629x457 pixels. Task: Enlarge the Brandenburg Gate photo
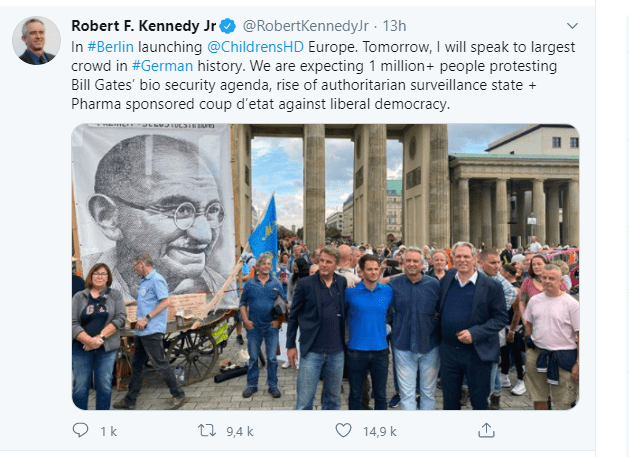(x=325, y=267)
